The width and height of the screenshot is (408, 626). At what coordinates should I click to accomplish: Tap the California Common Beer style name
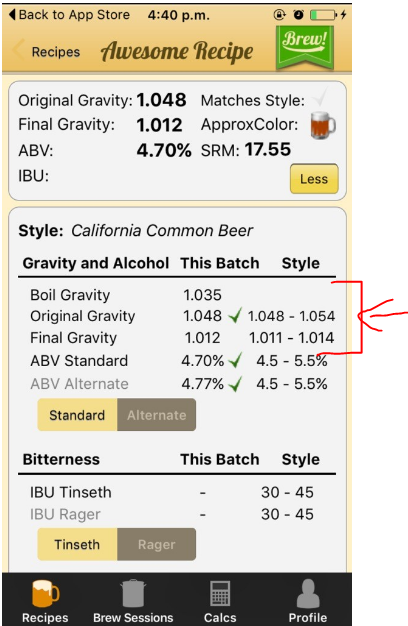click(162, 231)
